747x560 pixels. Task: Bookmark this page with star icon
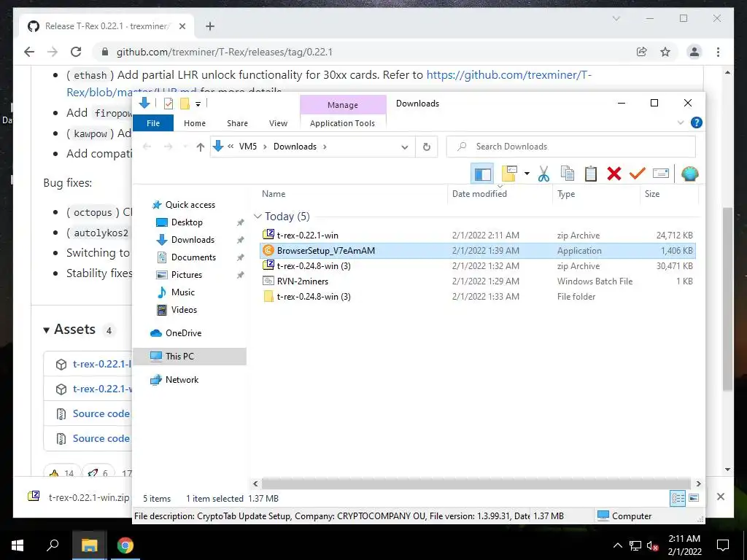[x=665, y=52]
